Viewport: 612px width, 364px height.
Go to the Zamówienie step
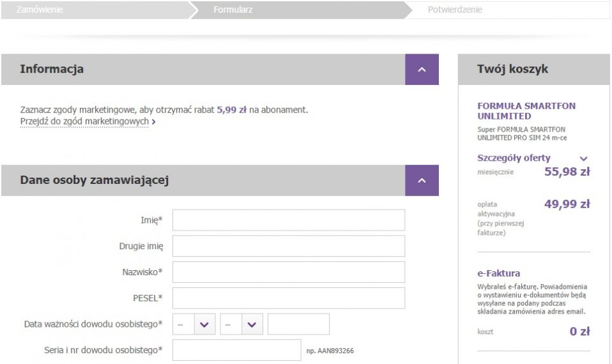tap(40, 10)
